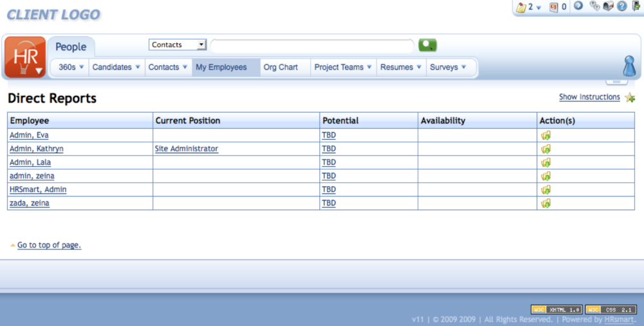Open the orange HR module menu

(x=25, y=57)
